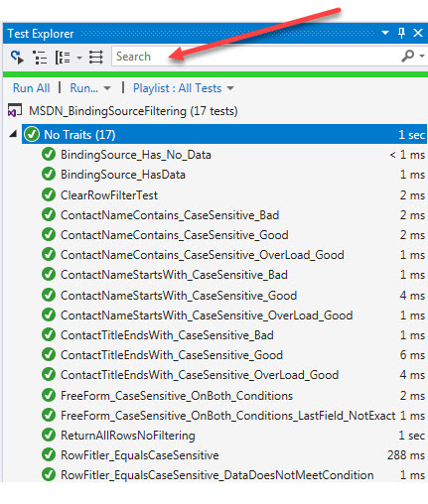
Task: Collapse the No Traits group triangle
Action: point(13,134)
